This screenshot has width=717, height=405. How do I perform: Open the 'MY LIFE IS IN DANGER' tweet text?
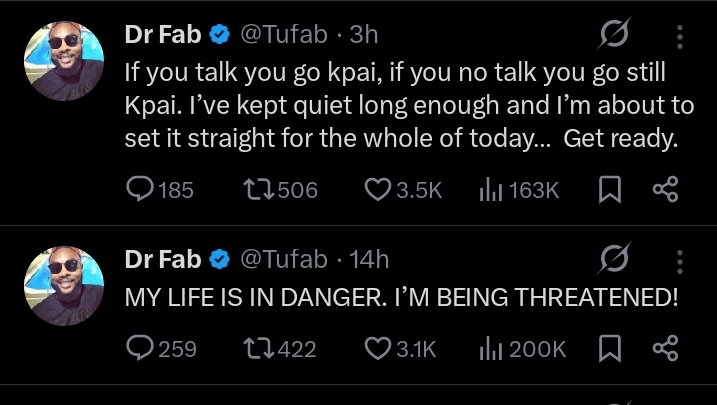(x=400, y=298)
